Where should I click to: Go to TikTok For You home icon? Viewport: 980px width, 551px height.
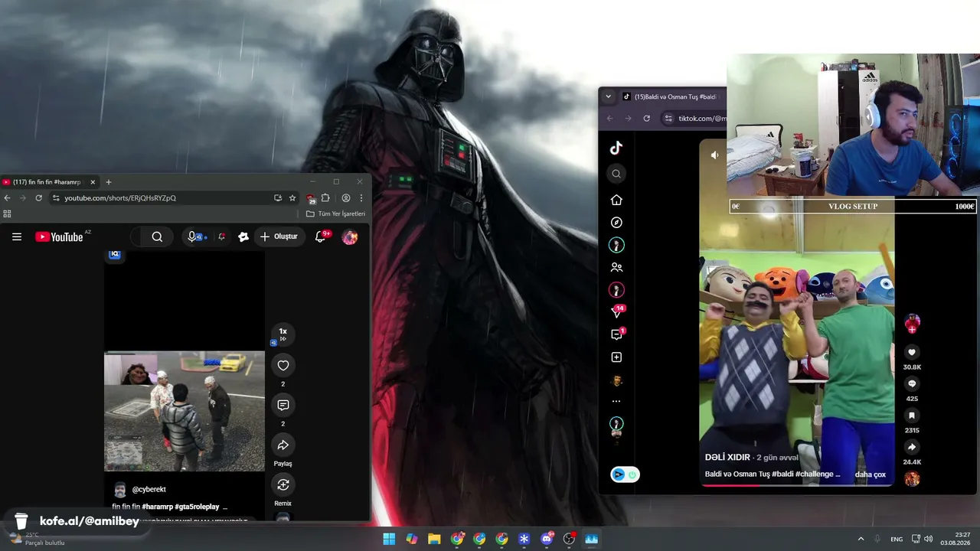click(616, 200)
